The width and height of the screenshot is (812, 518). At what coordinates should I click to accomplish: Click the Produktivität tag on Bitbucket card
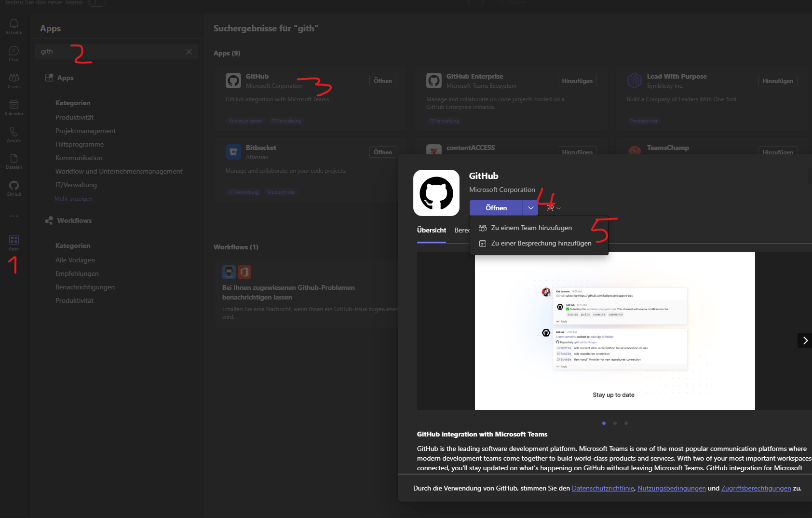(281, 192)
